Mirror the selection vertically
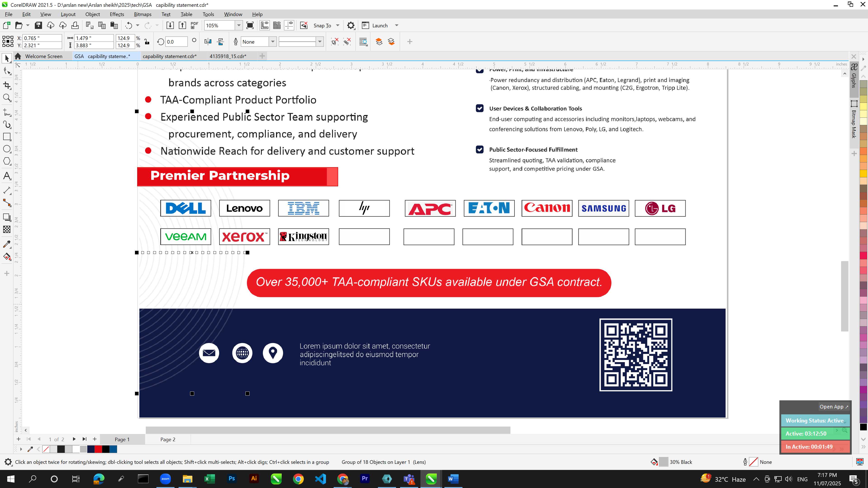This screenshot has width=868, height=488. (x=221, y=42)
